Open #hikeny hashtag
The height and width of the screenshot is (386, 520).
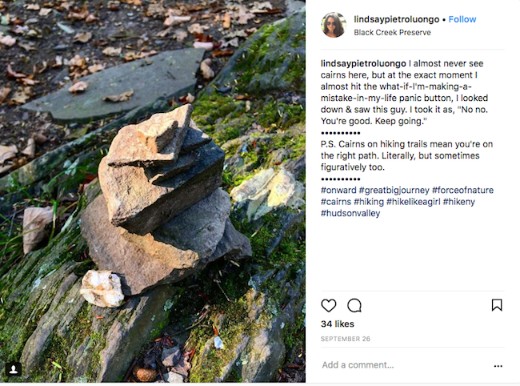pyautogui.click(x=459, y=202)
